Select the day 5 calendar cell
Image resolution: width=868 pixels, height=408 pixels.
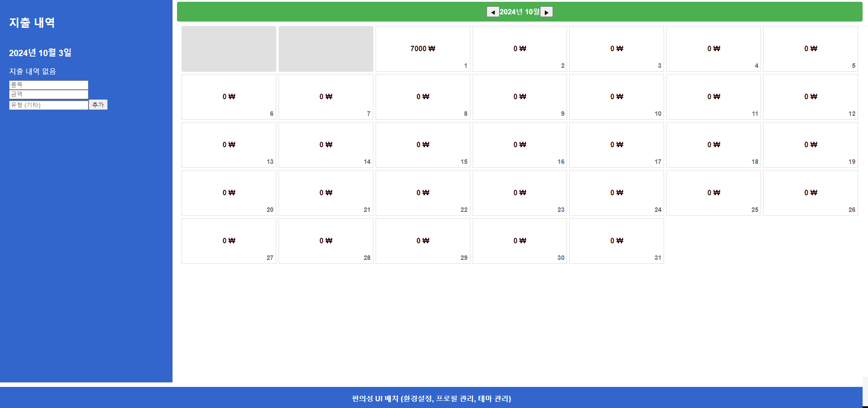click(810, 49)
